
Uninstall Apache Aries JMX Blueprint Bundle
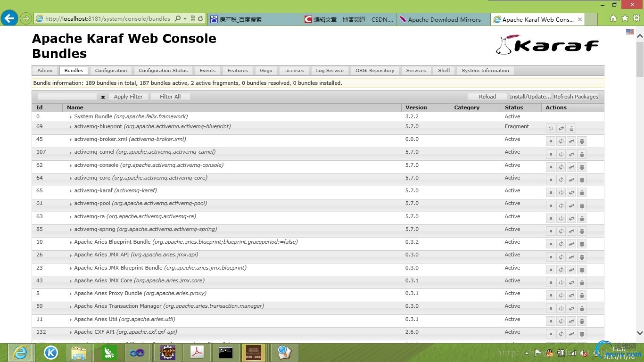[582, 270]
